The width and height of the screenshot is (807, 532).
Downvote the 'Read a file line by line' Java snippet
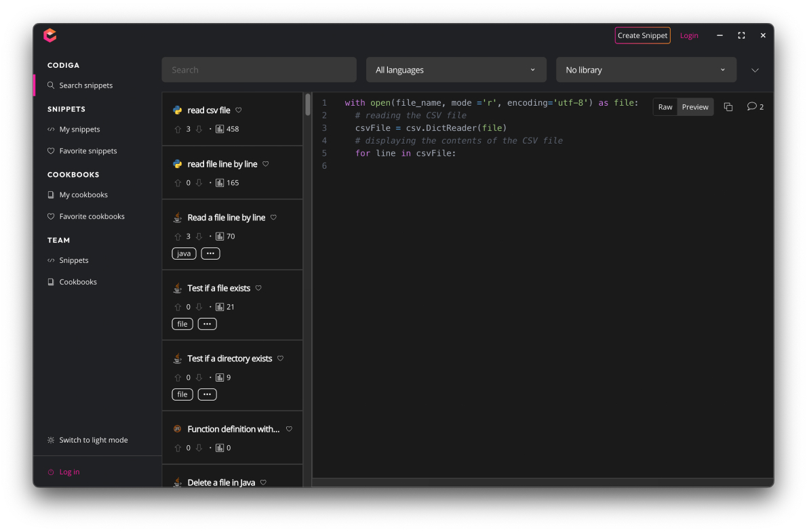pos(199,237)
